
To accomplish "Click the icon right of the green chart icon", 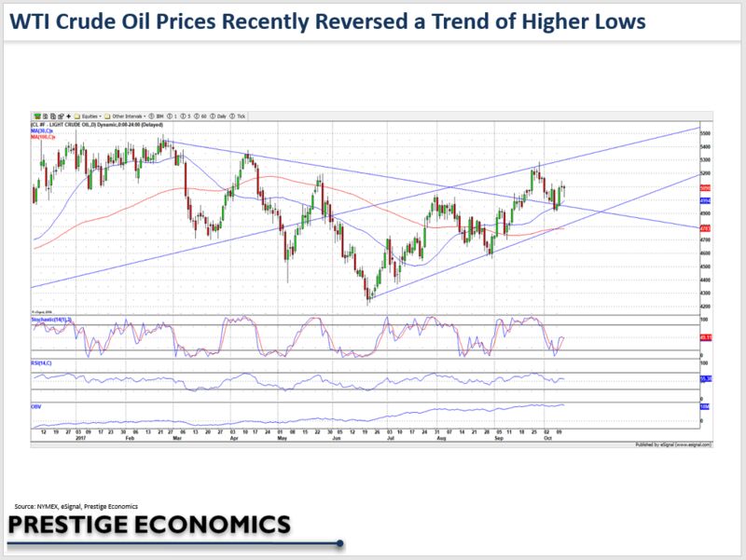I will (45, 116).
